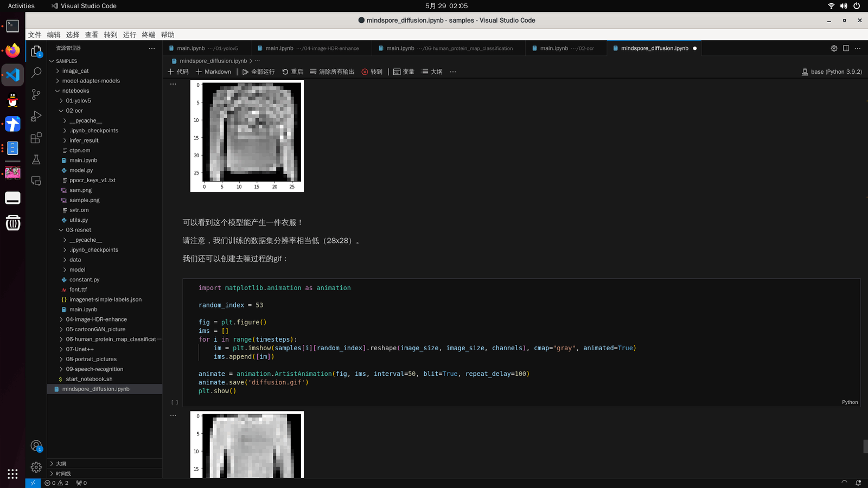Open system volume indicator
Screen dimensions: 868x488
coord(844,6)
